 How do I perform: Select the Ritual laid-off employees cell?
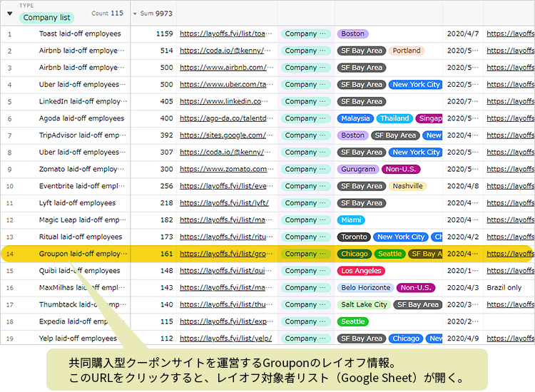[81, 237]
